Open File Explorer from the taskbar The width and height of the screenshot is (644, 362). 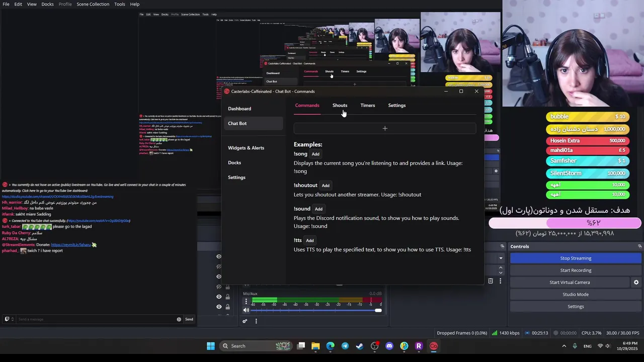(315, 346)
